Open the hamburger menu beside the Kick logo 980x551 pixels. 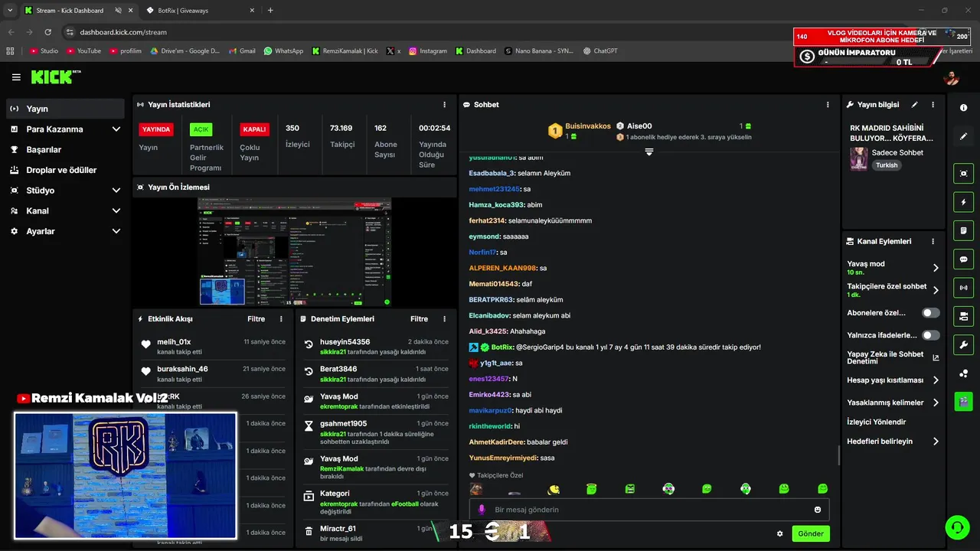16,77
